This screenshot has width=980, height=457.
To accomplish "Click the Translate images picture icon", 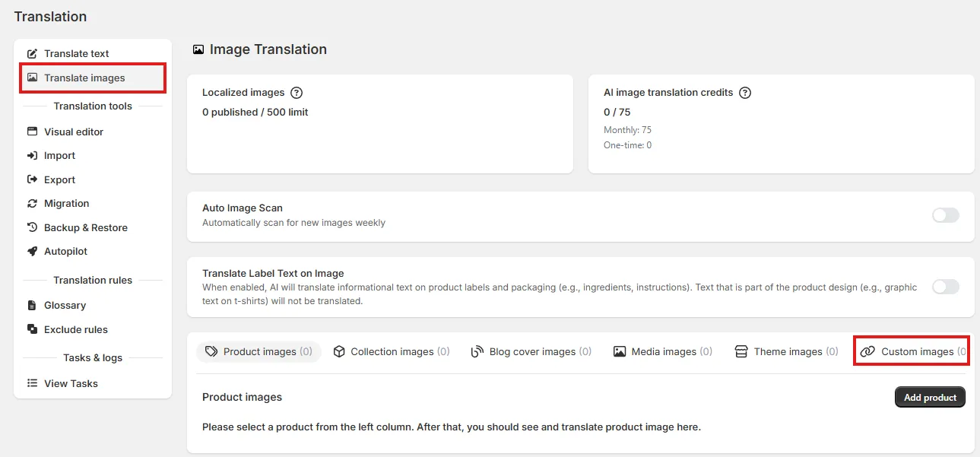I will [x=32, y=78].
